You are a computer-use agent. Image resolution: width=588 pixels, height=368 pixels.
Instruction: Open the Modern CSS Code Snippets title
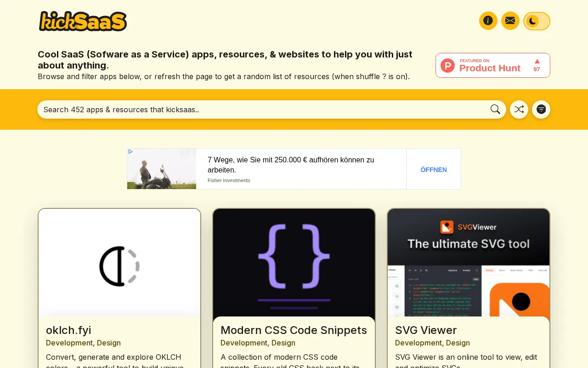click(x=294, y=330)
